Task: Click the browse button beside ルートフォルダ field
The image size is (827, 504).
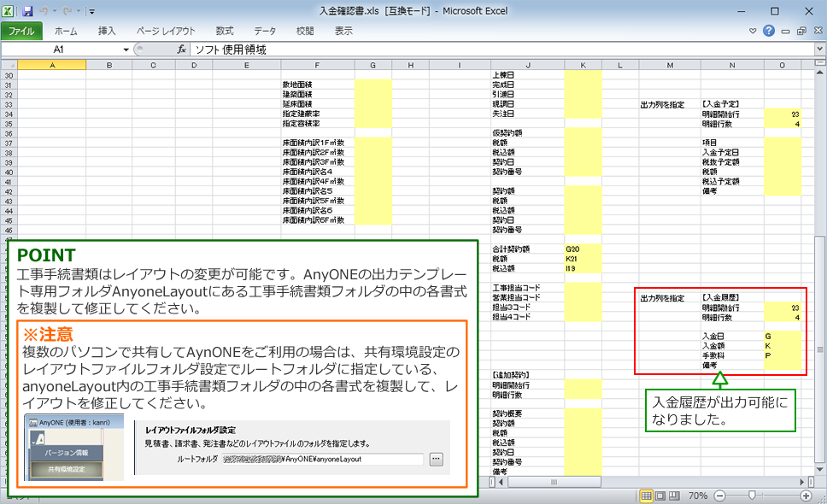Action: [437, 460]
